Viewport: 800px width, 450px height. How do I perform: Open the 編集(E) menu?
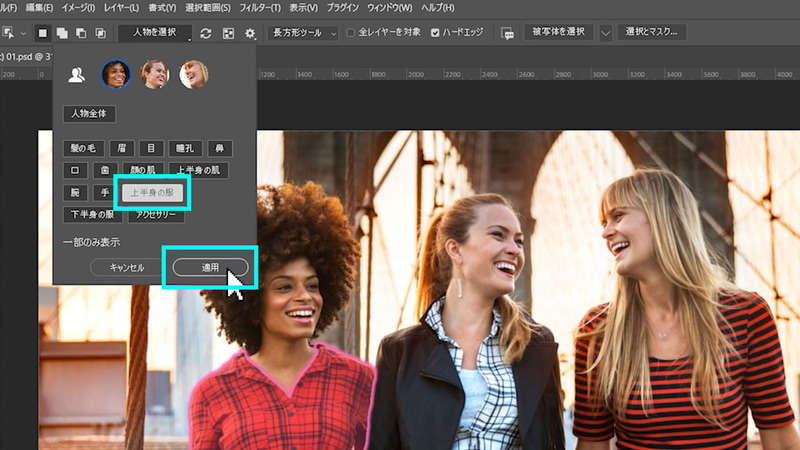39,8
